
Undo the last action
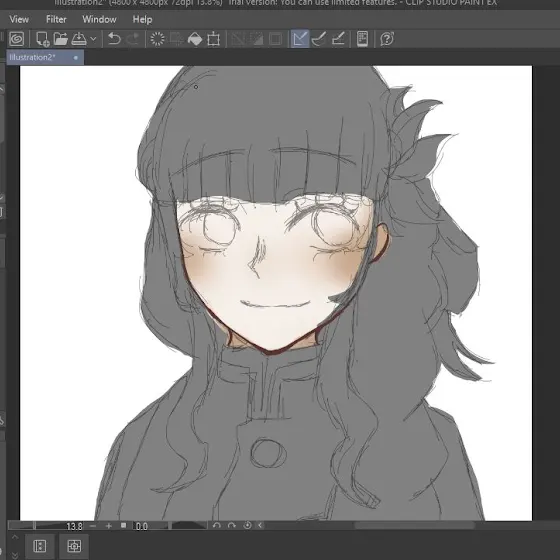[114, 39]
